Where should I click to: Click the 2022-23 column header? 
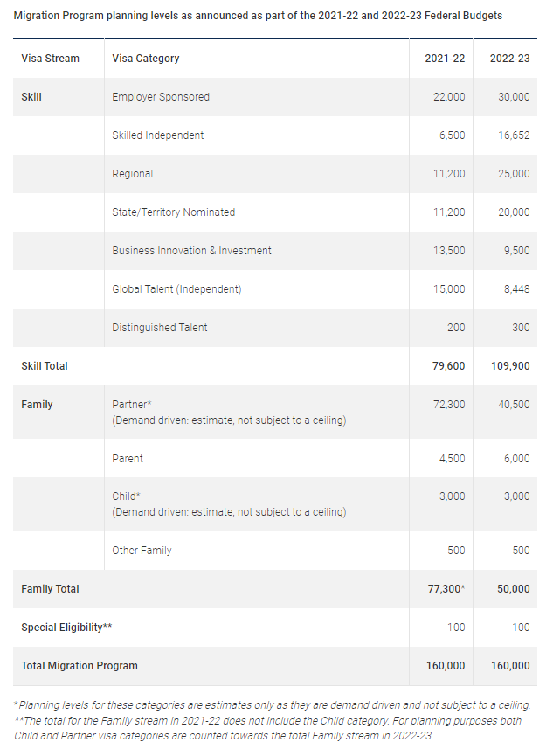509,59
